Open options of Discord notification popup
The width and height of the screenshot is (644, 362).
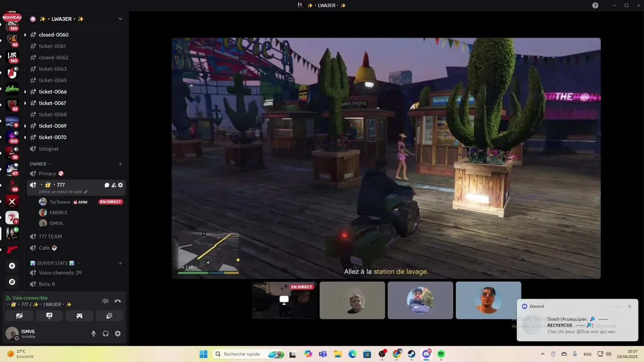[x=616, y=306]
